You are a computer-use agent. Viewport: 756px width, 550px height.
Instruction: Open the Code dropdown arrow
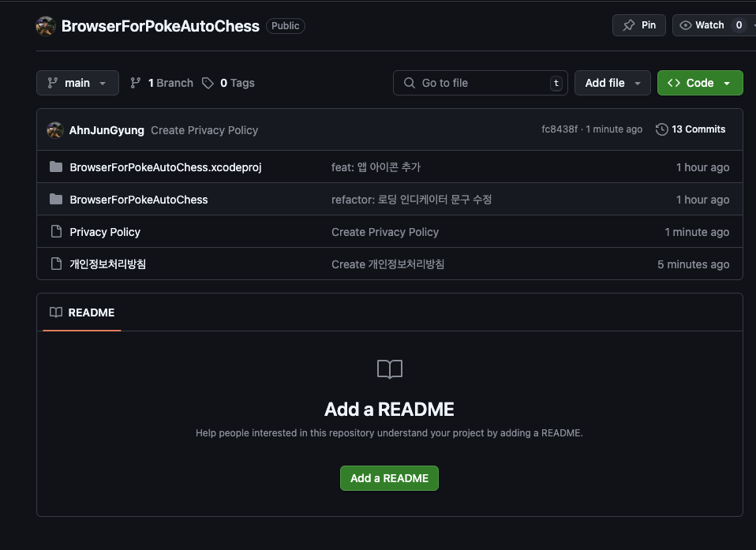pyautogui.click(x=727, y=84)
